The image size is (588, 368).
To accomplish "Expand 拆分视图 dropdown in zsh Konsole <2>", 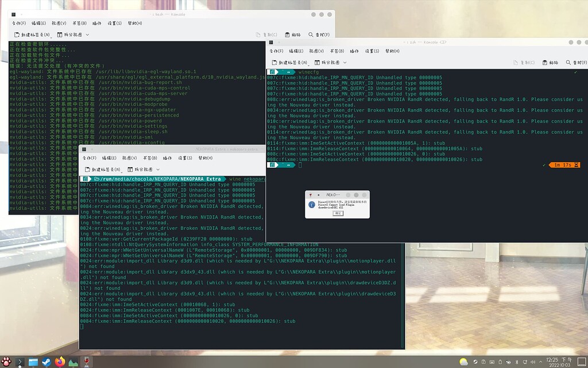I will pyautogui.click(x=345, y=62).
